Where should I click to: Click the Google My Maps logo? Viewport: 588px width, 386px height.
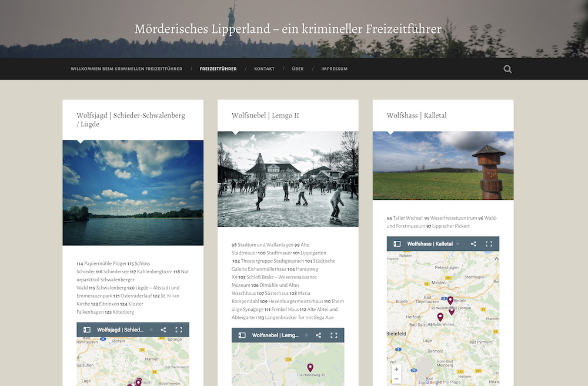443,382
